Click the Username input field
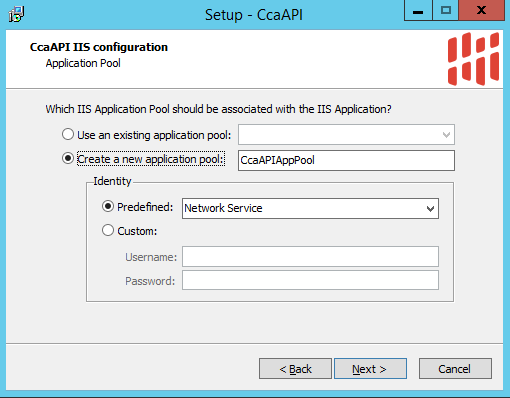 point(310,257)
